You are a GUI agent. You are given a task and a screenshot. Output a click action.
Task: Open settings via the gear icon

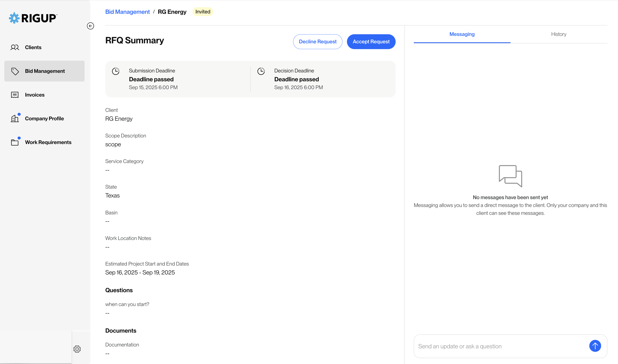77,349
